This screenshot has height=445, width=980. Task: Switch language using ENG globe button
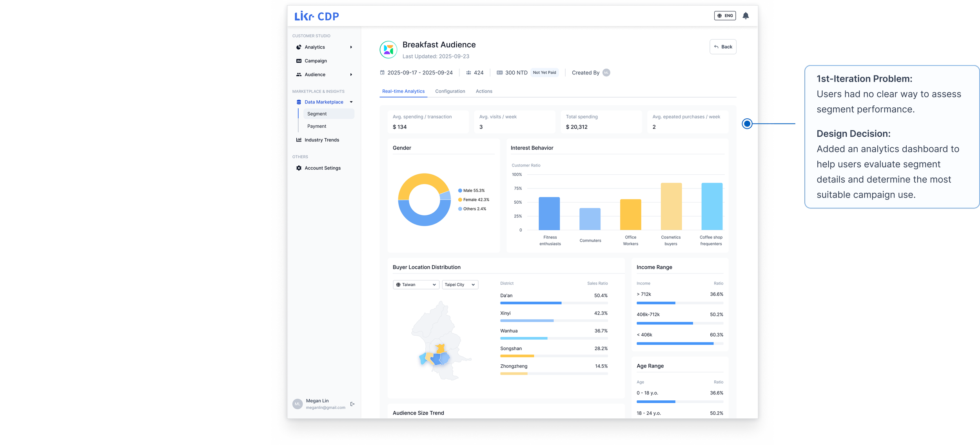point(725,16)
